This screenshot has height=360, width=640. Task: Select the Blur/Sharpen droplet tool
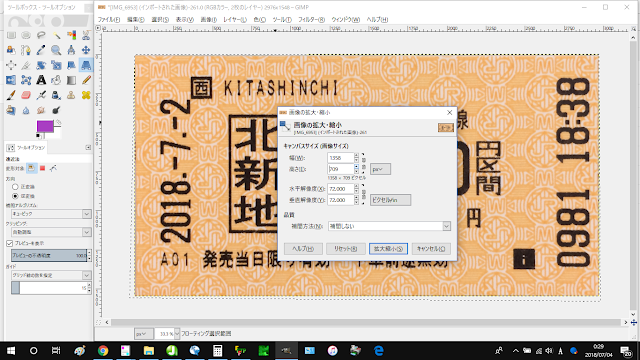[26, 110]
